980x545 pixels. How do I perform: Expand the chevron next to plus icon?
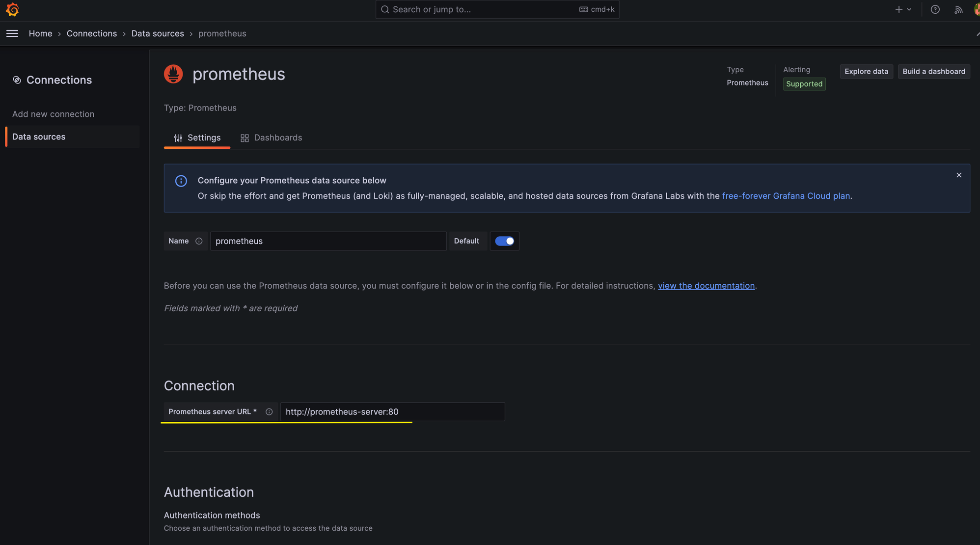pyautogui.click(x=909, y=9)
